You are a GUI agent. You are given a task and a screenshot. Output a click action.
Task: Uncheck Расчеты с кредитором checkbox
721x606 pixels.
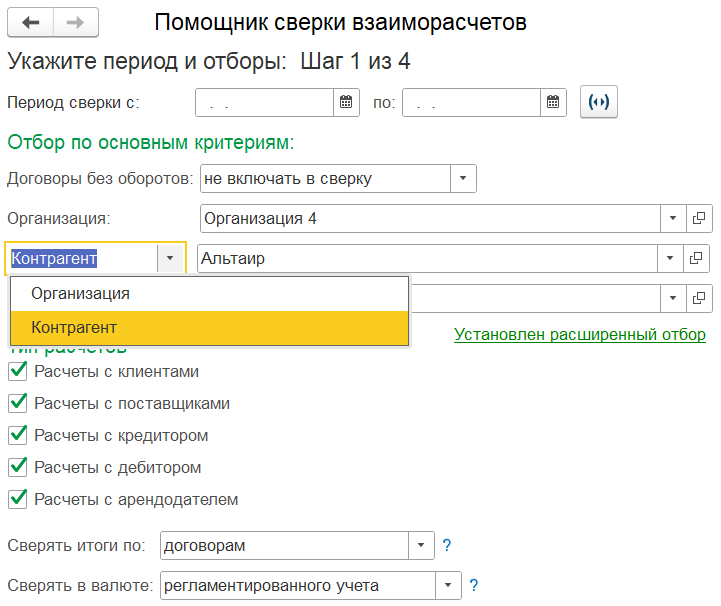(17, 436)
